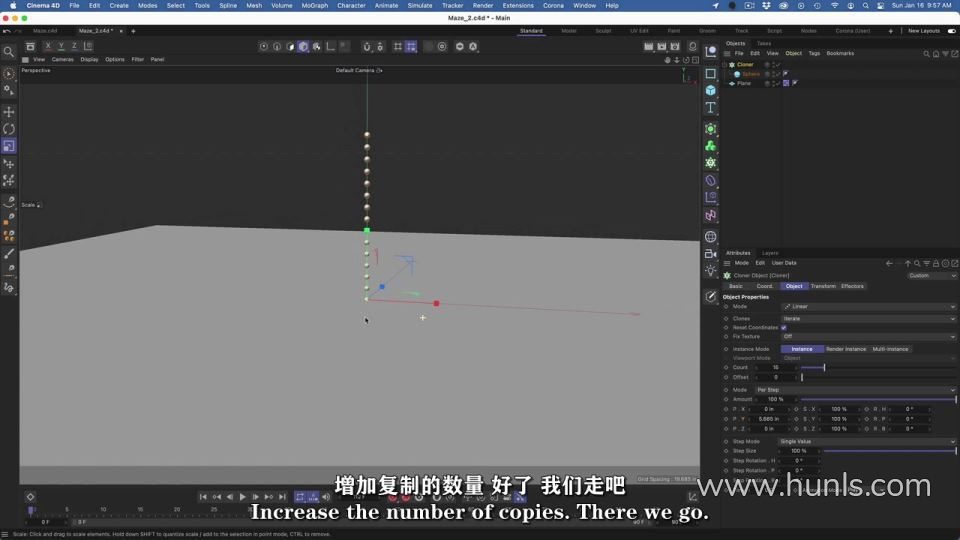
Task: Open the Clones Iterate dropdown
Action: coord(868,318)
